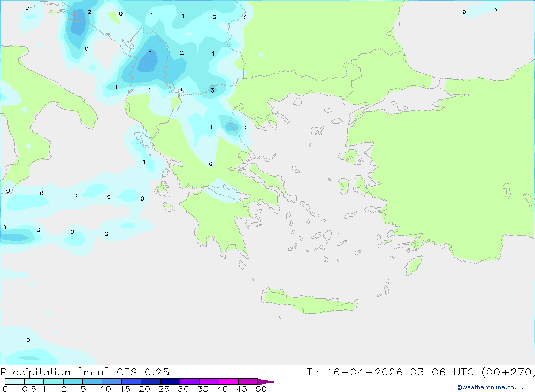
Task: Click the 30–35 mm purple legend box
Action: click(x=190, y=381)
